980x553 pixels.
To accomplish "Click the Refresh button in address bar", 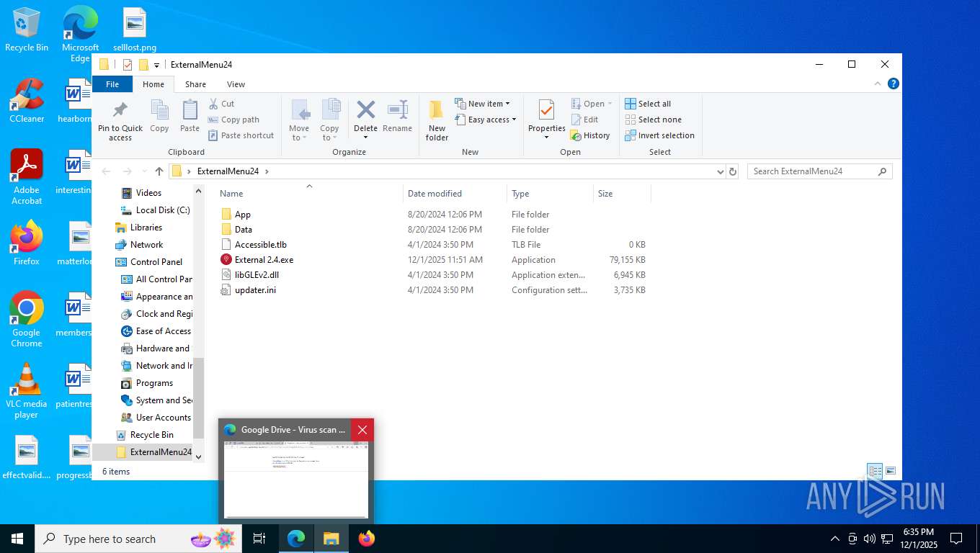I will click(733, 171).
